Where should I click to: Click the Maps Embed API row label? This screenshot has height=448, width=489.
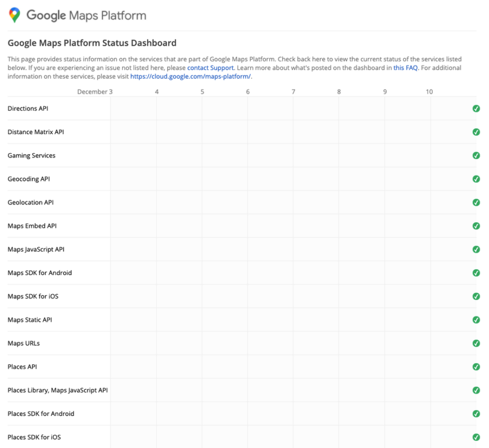tap(32, 226)
